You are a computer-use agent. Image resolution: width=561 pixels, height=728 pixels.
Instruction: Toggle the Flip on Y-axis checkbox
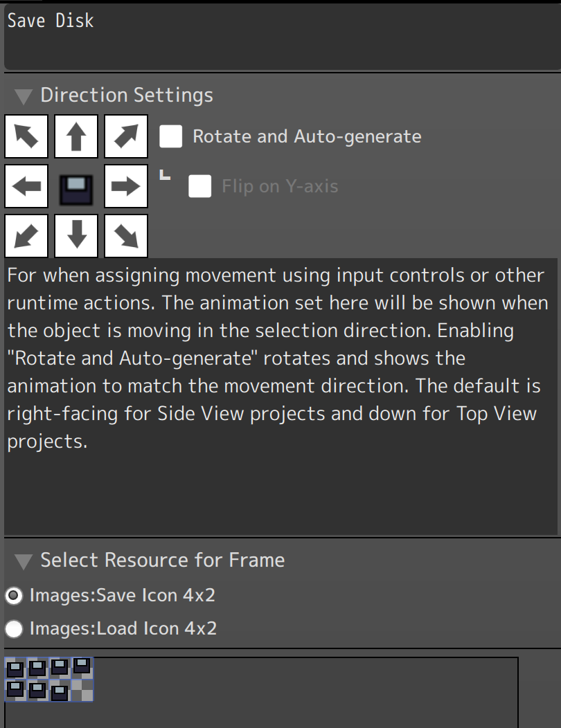tap(200, 186)
